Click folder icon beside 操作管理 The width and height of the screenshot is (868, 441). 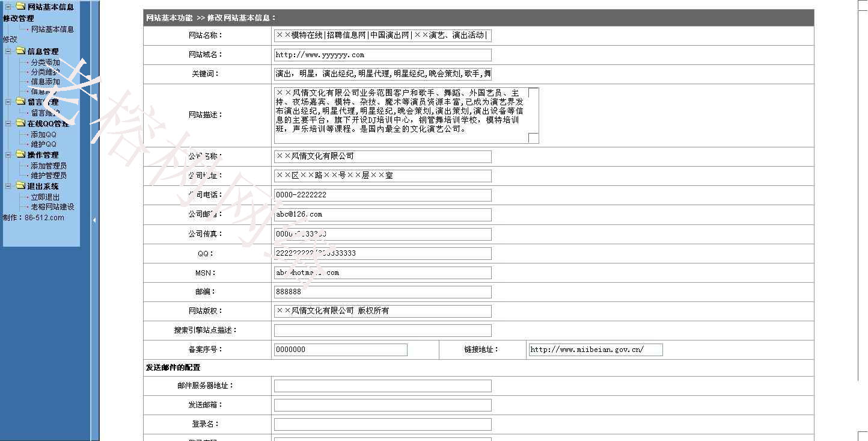point(20,155)
